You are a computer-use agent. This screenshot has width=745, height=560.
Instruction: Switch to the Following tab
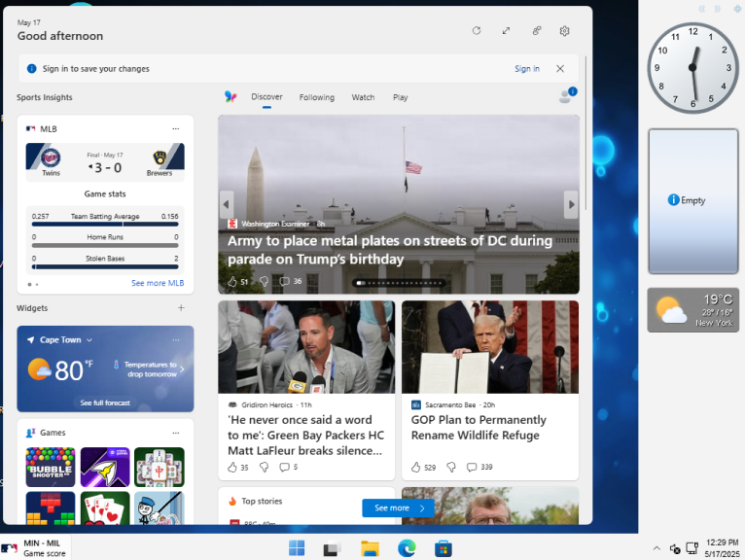point(316,97)
